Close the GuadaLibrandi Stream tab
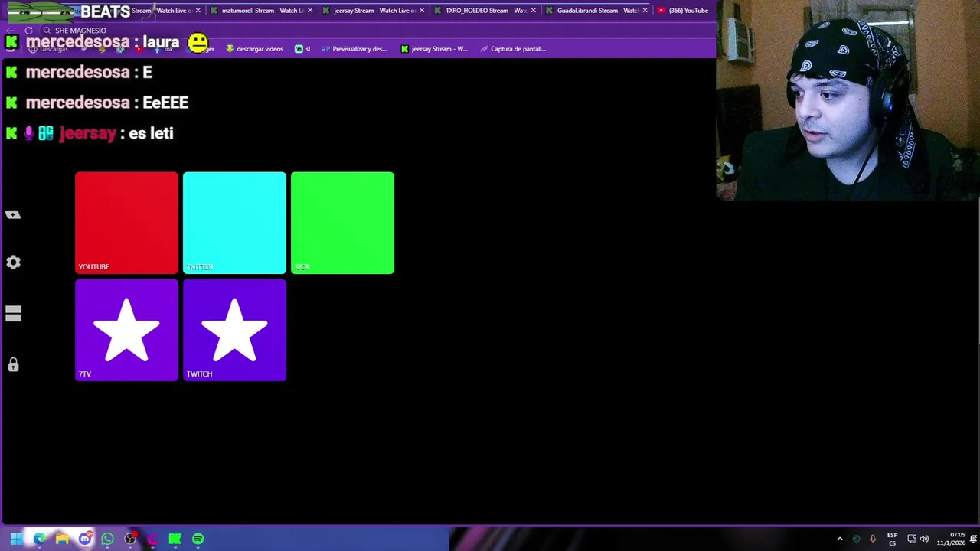980x551 pixels. [645, 11]
